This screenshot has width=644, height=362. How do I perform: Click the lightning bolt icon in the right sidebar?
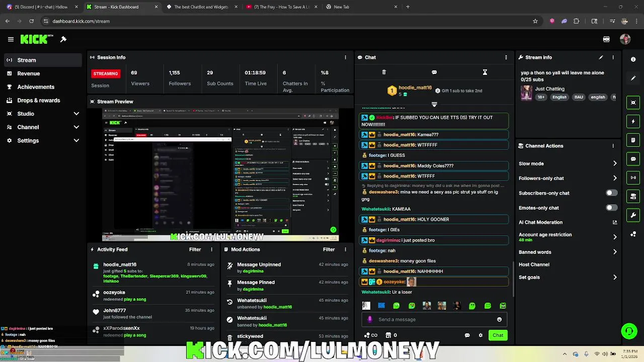point(633,122)
